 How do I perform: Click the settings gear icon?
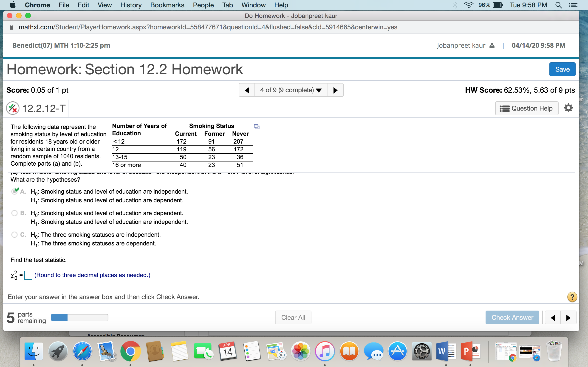pos(568,108)
